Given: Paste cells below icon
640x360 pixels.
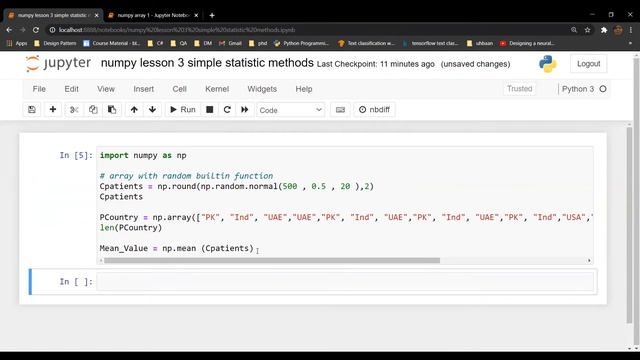Looking at the screenshot, I should [112, 110].
